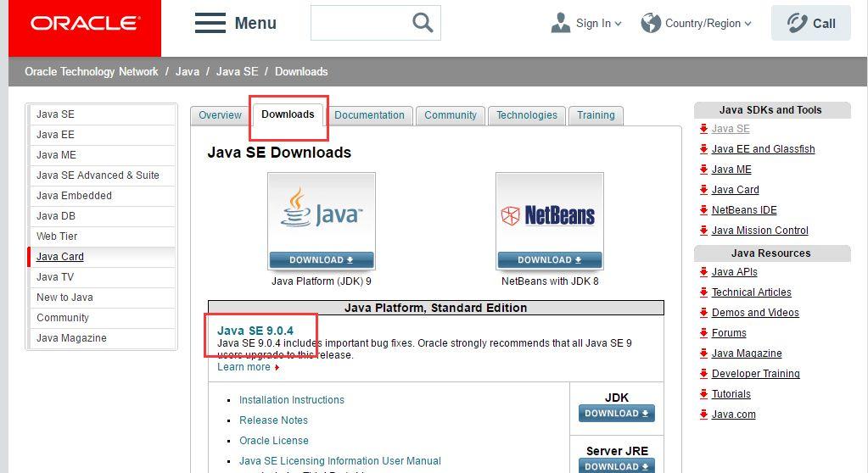Click the red arrow icon beside Java.com

point(703,415)
